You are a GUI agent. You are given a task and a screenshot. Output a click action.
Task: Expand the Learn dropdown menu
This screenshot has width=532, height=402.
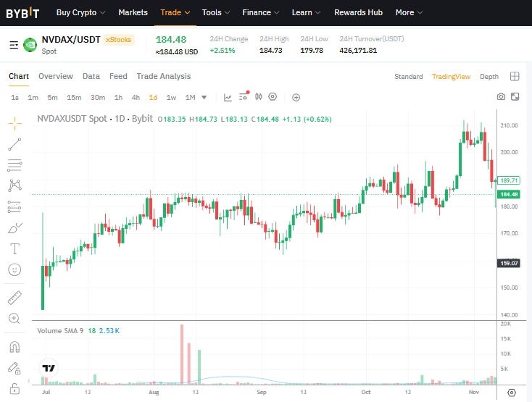306,12
